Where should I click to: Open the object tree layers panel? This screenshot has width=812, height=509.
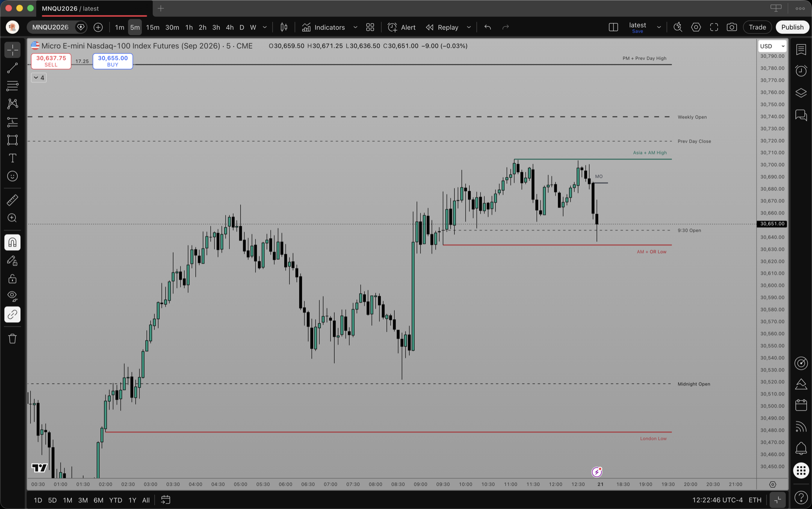(801, 93)
